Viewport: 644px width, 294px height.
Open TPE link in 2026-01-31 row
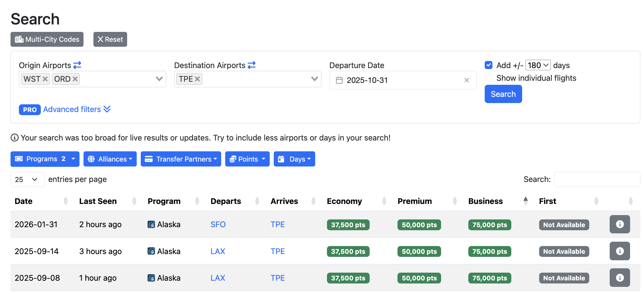click(x=278, y=224)
